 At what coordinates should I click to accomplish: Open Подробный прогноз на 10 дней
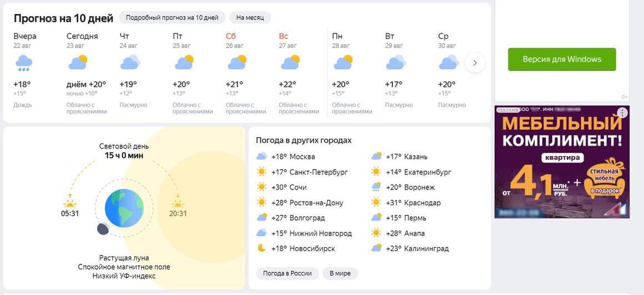(172, 18)
